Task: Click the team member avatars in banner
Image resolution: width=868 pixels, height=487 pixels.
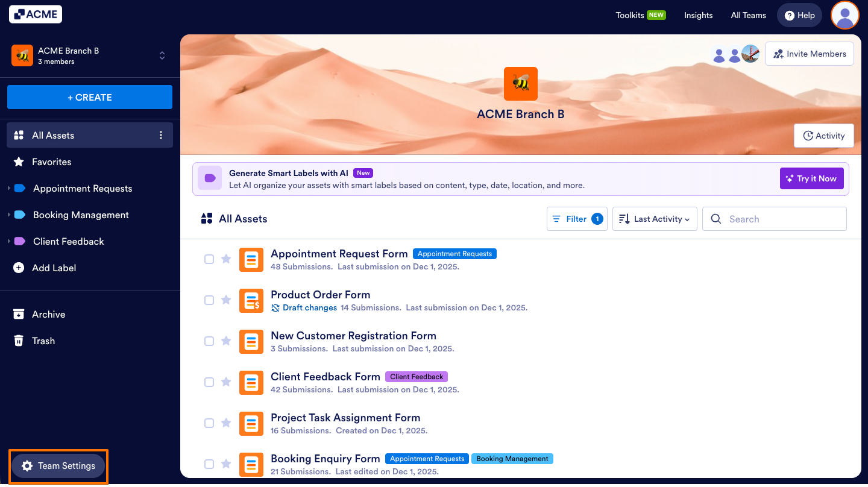Action: click(x=735, y=54)
